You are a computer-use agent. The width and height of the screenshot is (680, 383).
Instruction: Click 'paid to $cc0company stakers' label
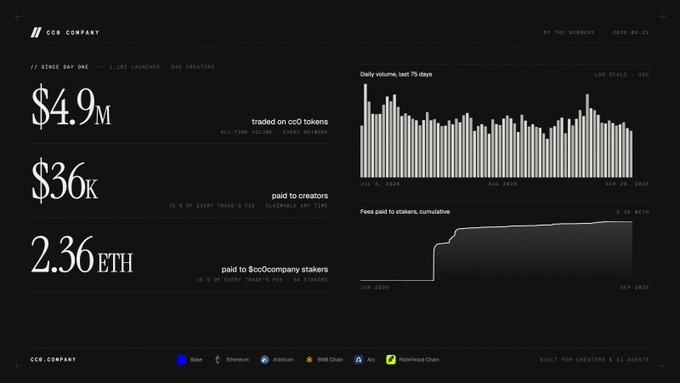click(275, 270)
